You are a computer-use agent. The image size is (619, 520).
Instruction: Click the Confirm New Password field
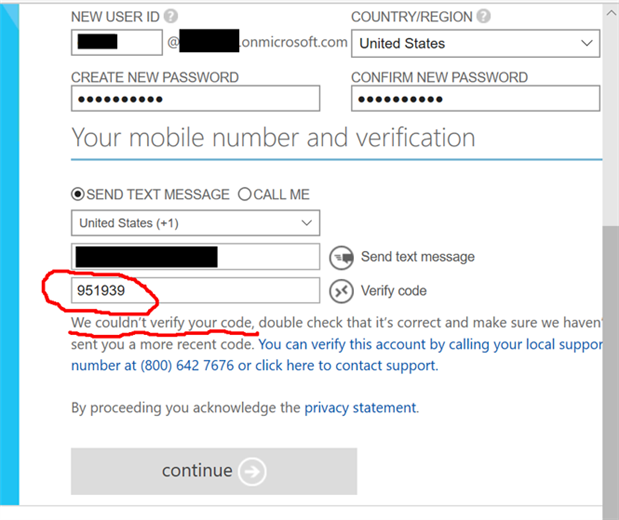pos(475,98)
